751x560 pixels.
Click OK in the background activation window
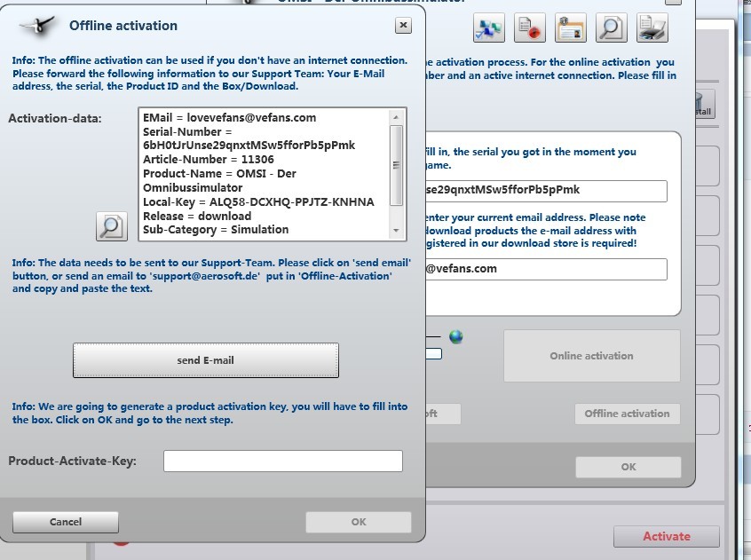[628, 467]
